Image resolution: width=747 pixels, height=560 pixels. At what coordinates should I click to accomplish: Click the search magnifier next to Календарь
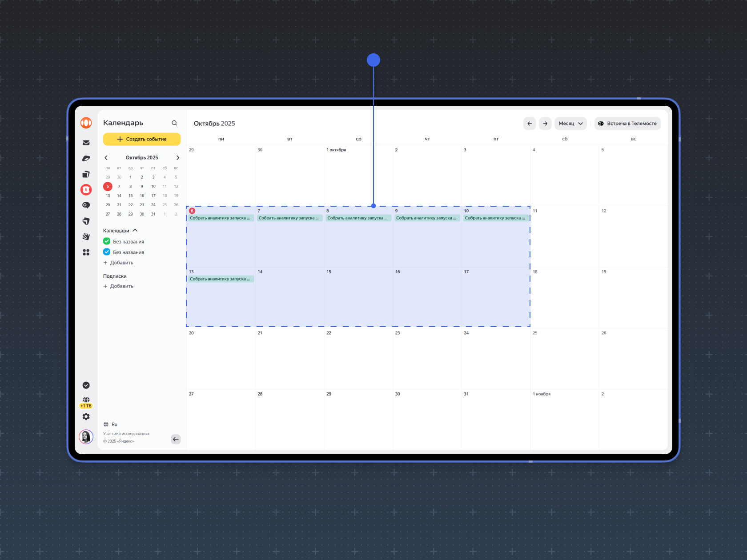coord(174,123)
